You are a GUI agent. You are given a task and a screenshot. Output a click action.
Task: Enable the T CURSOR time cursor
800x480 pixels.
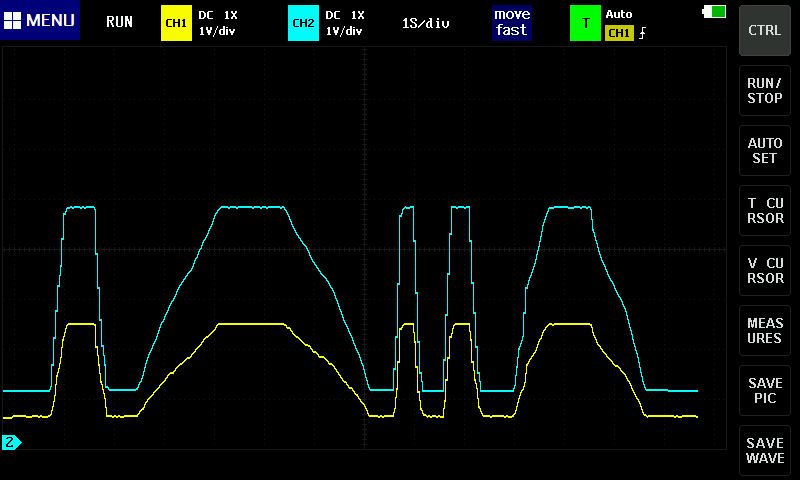pyautogui.click(x=765, y=211)
